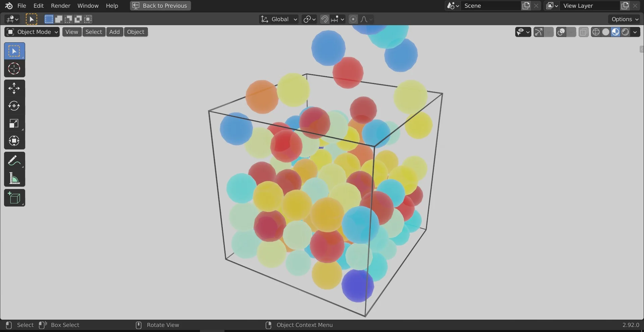644x332 pixels.
Task: Expand the Global transform orientation dropdown
Action: pos(279,19)
